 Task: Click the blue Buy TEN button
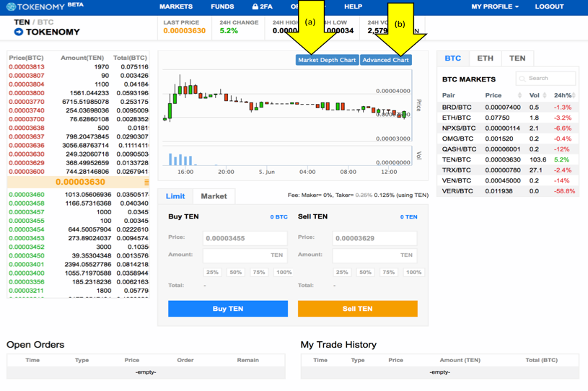[228, 309]
